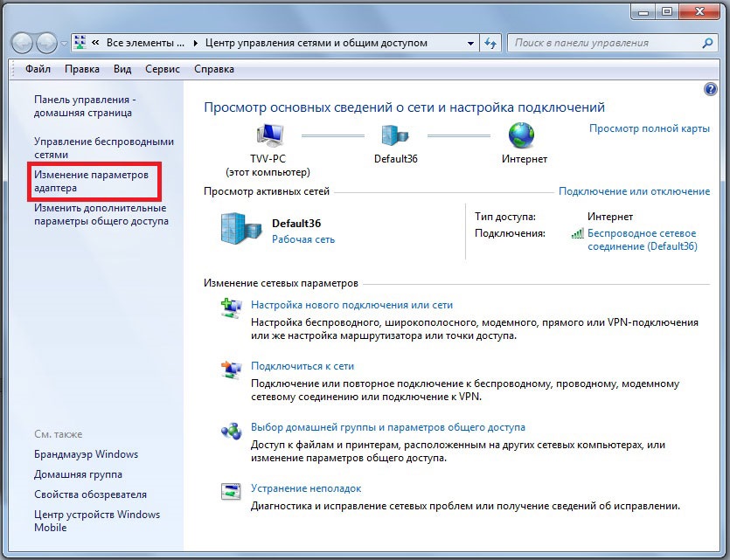Click the icon beside Подключиться к сети
The width and height of the screenshot is (730, 560).
tap(232, 370)
